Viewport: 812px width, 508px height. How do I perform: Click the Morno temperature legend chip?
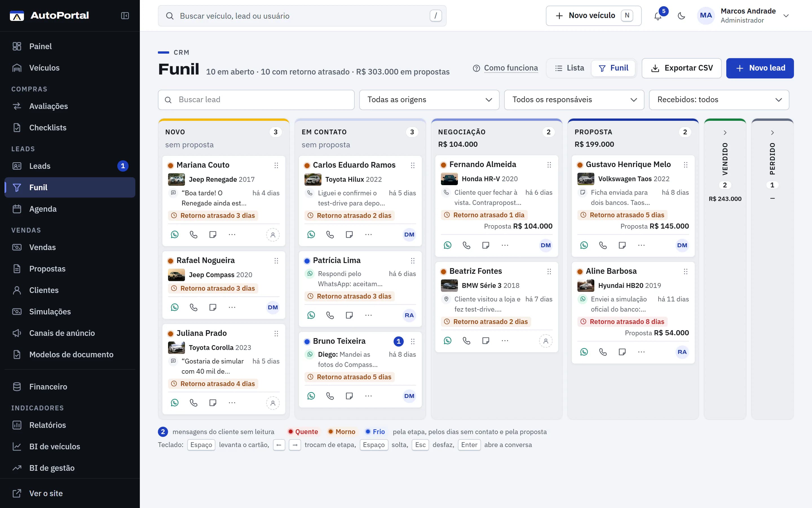click(x=342, y=432)
